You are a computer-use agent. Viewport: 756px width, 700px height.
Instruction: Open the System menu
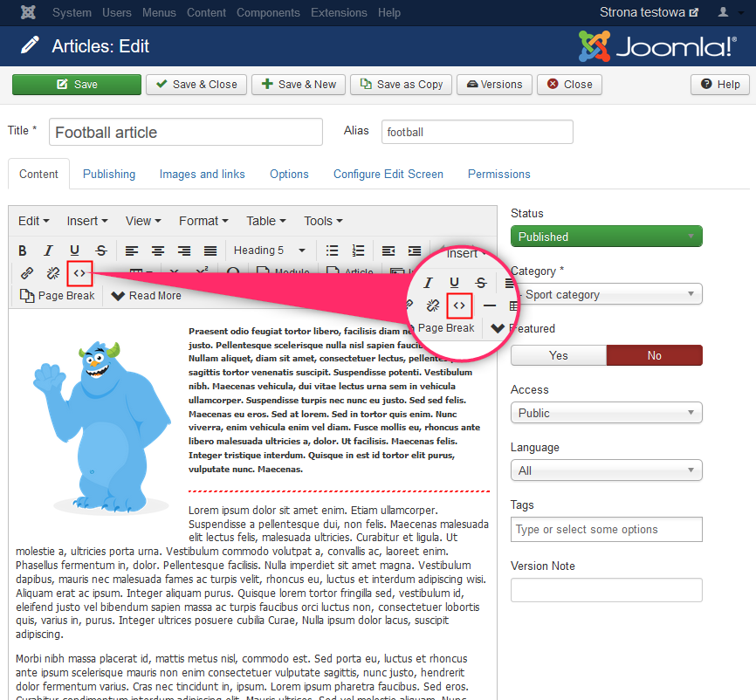coord(72,12)
